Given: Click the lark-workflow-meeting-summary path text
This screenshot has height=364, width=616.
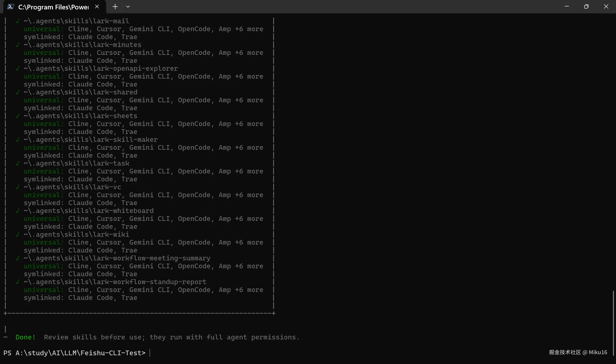Looking at the screenshot, I should point(117,258).
